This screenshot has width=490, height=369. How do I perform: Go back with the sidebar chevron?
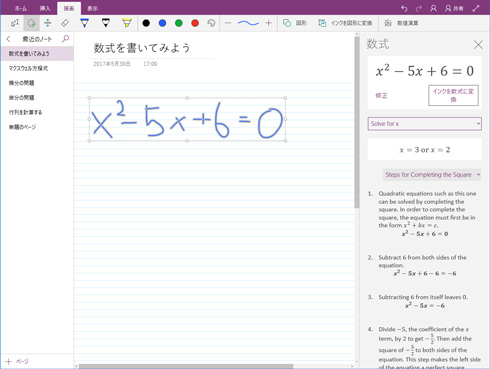point(9,39)
